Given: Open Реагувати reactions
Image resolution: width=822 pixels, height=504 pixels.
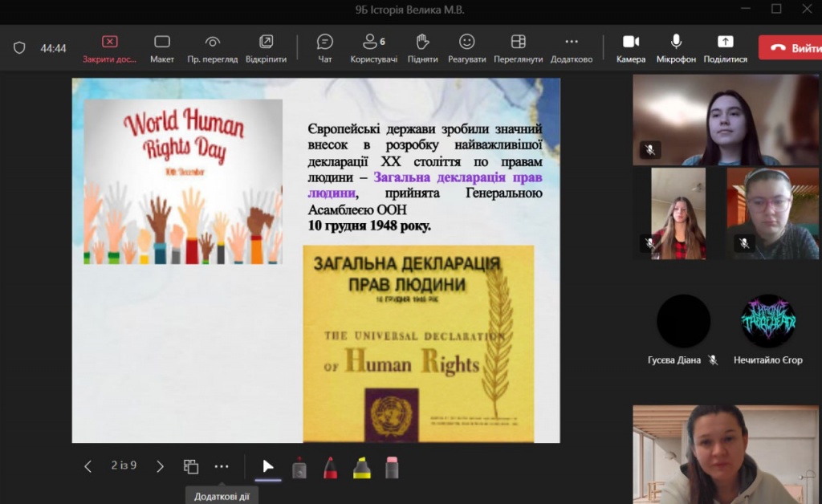Looking at the screenshot, I should click(x=466, y=47).
